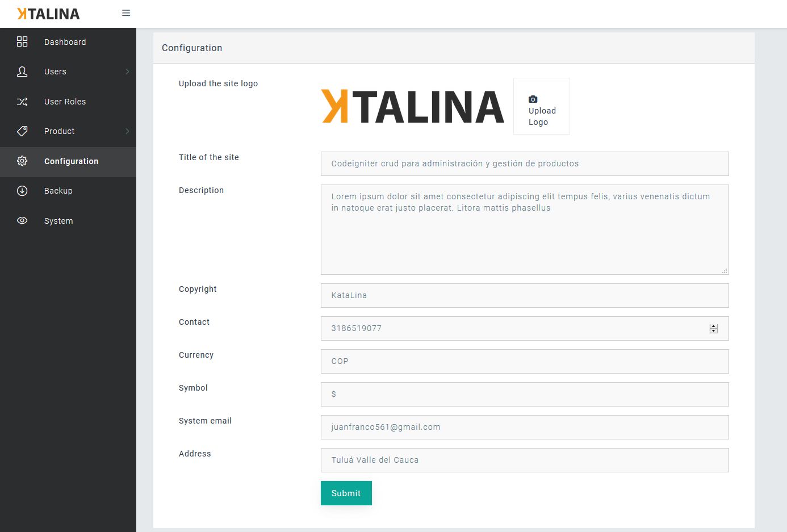
Task: Expand the Users submenu chevron
Action: (x=127, y=72)
